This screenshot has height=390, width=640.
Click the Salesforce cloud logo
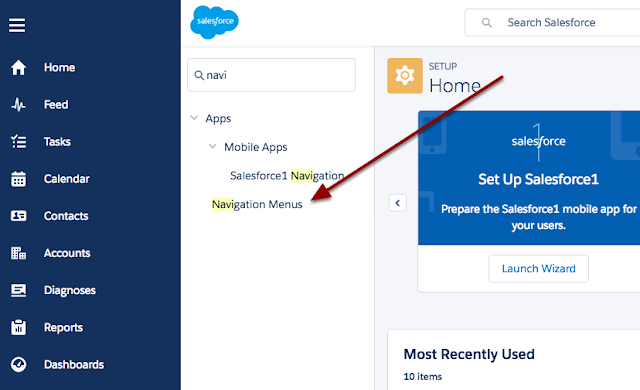pyautogui.click(x=214, y=22)
